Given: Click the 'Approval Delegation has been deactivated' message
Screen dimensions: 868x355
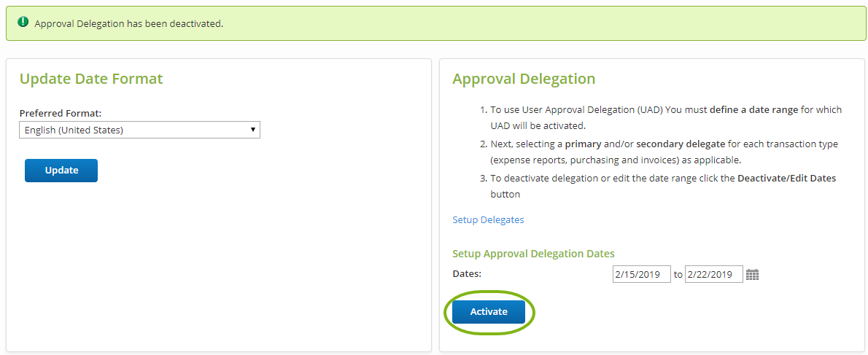Looking at the screenshot, I should (128, 23).
